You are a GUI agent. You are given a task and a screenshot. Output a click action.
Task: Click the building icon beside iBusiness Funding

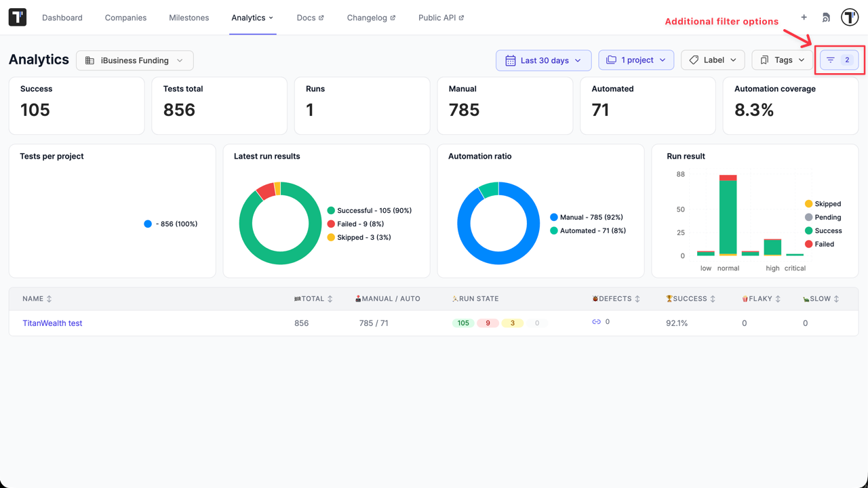pos(90,60)
